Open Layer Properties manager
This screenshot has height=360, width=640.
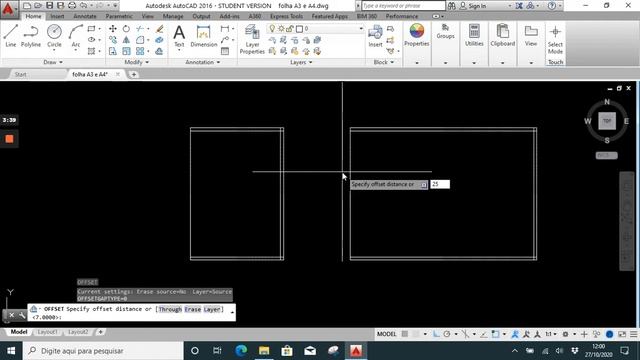(252, 39)
